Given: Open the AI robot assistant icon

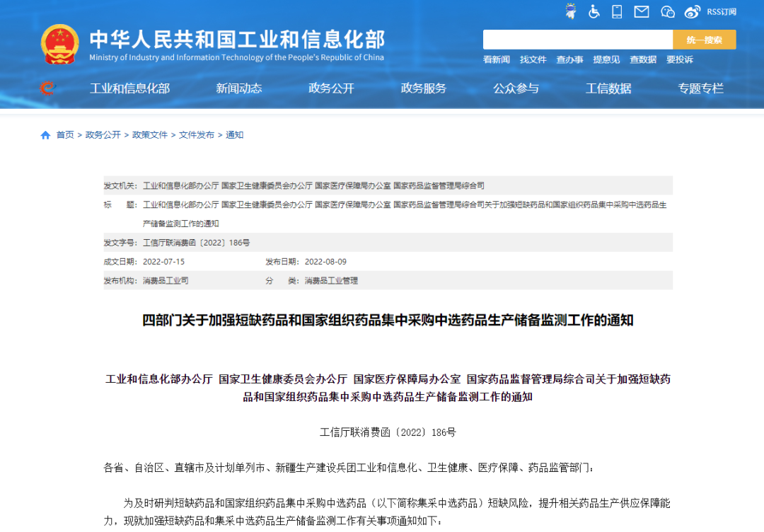Looking at the screenshot, I should coord(571,11).
